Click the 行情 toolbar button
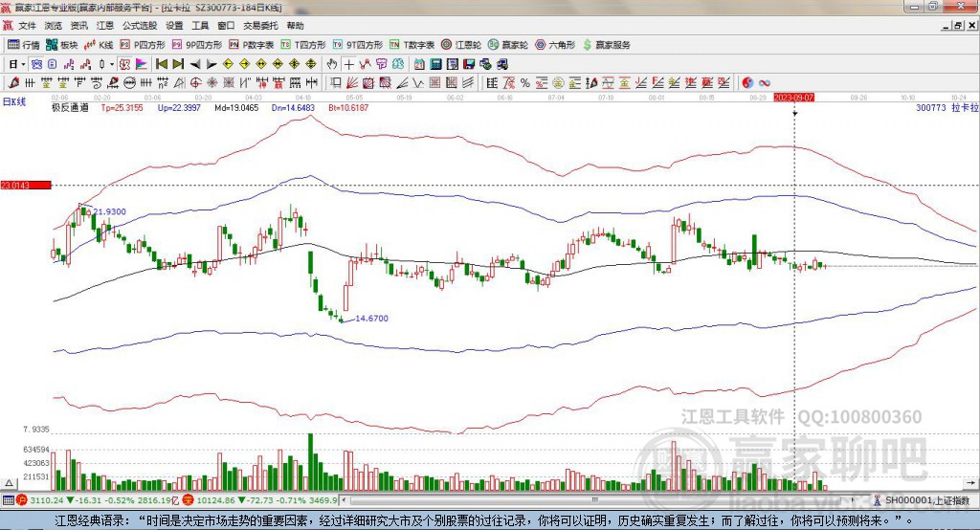Viewport: 980px width, 530px height. pyautogui.click(x=23, y=45)
